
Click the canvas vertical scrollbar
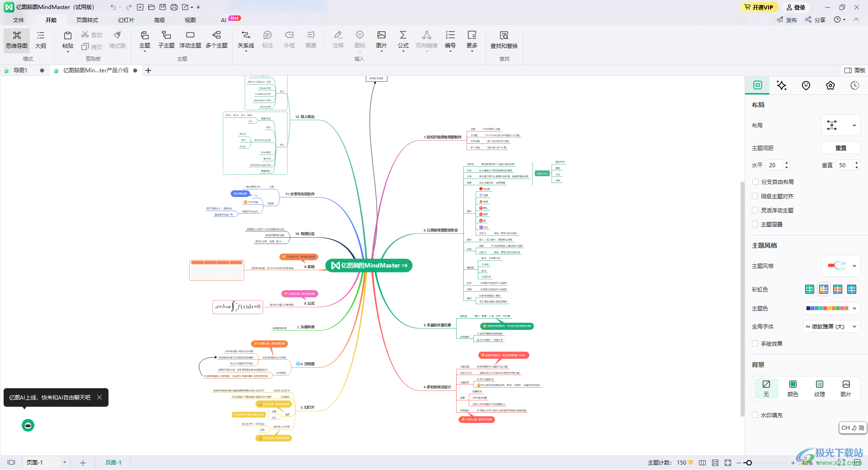(742, 298)
